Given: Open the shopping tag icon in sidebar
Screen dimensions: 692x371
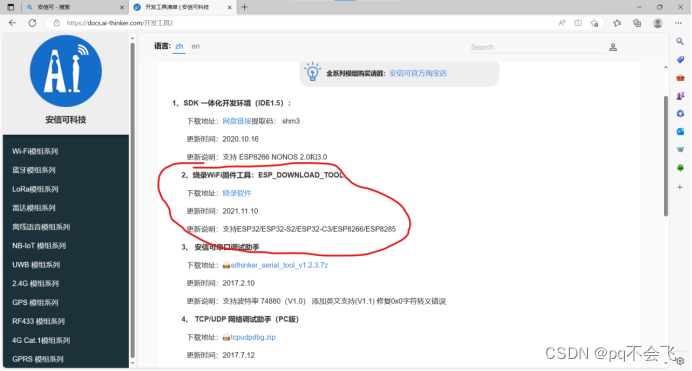Looking at the screenshot, I should click(x=680, y=60).
